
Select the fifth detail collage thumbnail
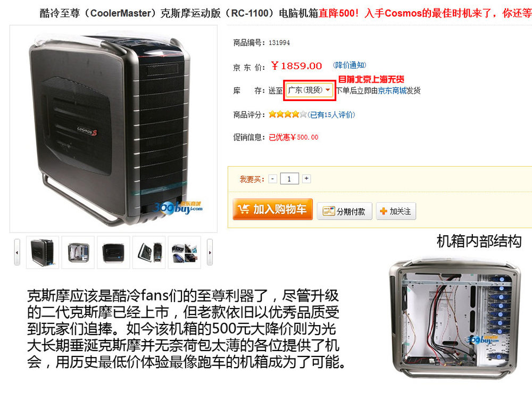click(184, 252)
